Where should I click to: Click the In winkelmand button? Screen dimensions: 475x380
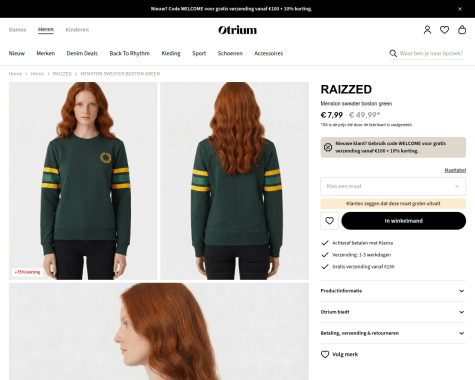403,221
